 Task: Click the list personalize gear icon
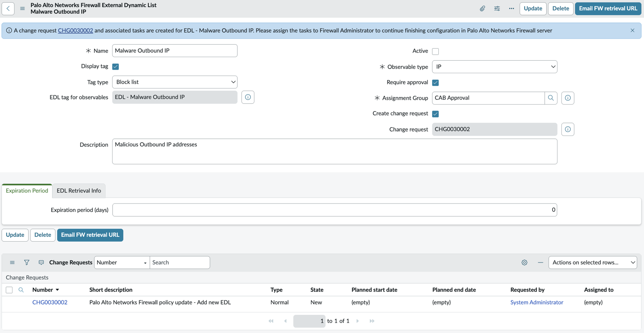tap(524, 262)
